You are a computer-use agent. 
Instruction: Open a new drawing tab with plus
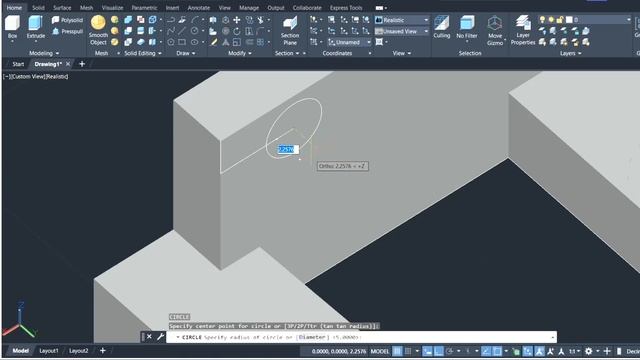82,64
